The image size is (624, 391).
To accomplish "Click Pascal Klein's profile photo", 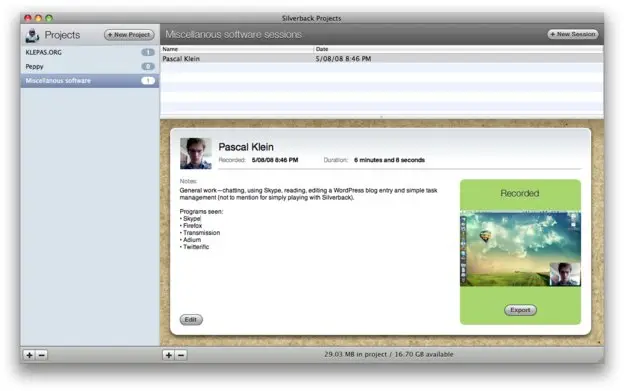I will click(196, 153).
